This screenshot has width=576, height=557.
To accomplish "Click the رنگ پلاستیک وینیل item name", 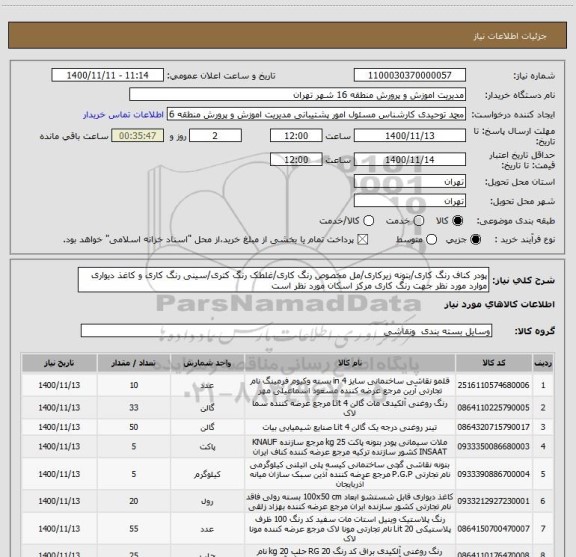I will point(350,529).
